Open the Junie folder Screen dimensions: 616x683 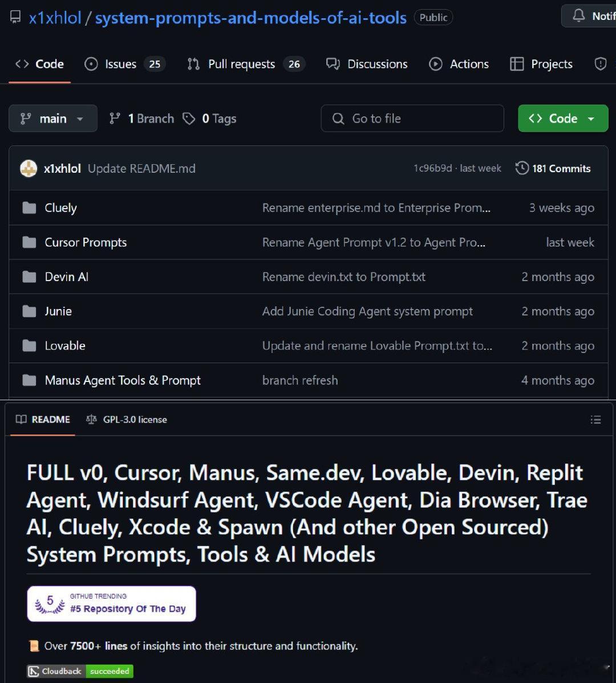[58, 311]
